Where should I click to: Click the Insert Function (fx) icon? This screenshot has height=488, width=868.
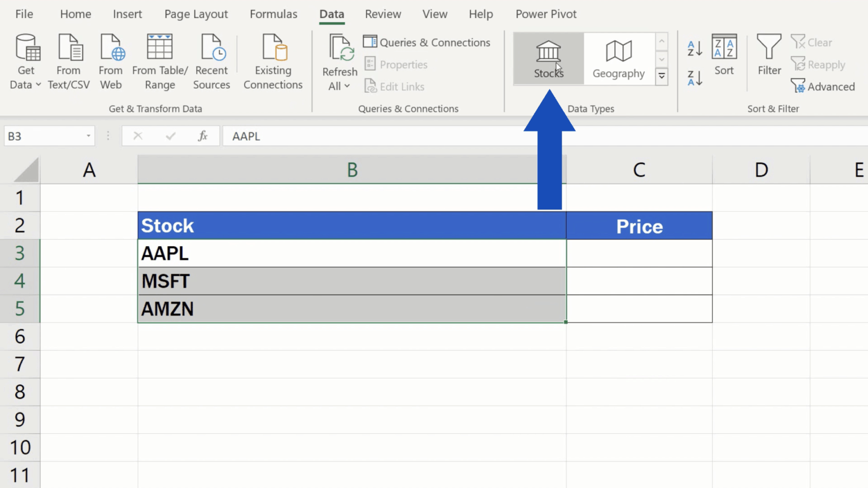point(203,136)
